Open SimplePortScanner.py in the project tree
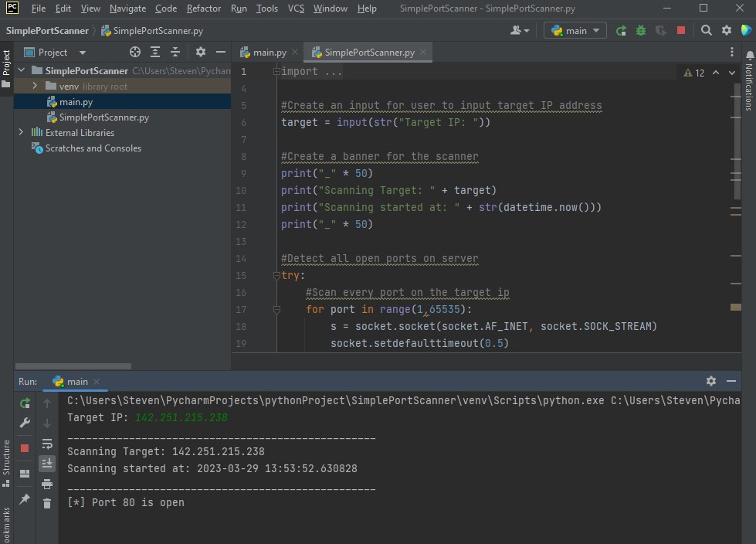 click(104, 117)
